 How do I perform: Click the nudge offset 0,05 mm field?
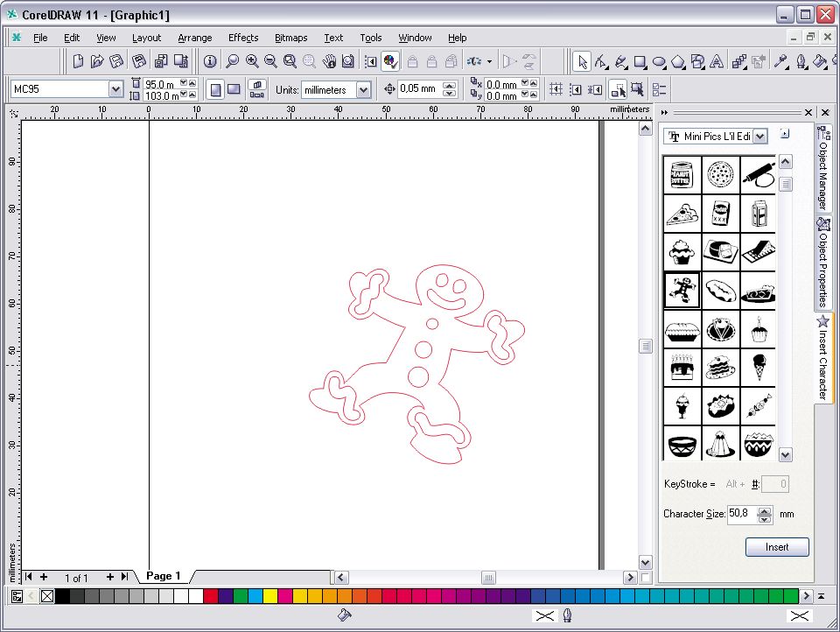pyautogui.click(x=420, y=89)
